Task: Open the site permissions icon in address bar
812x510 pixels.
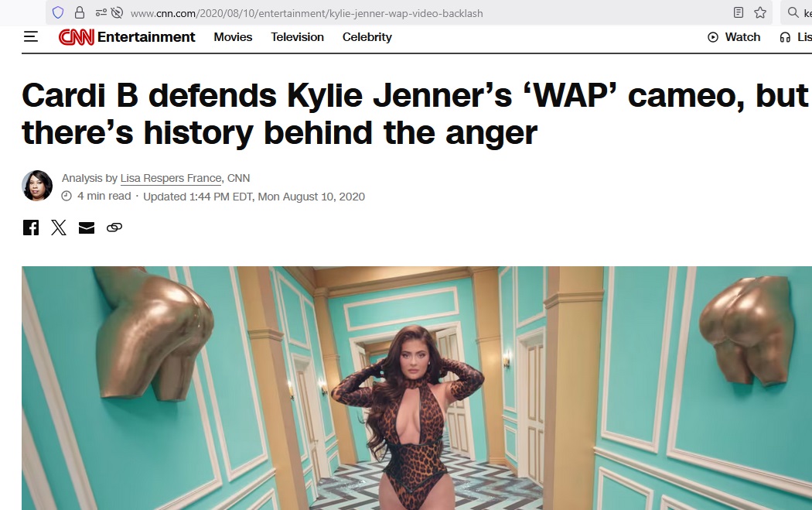Action: 101,13
